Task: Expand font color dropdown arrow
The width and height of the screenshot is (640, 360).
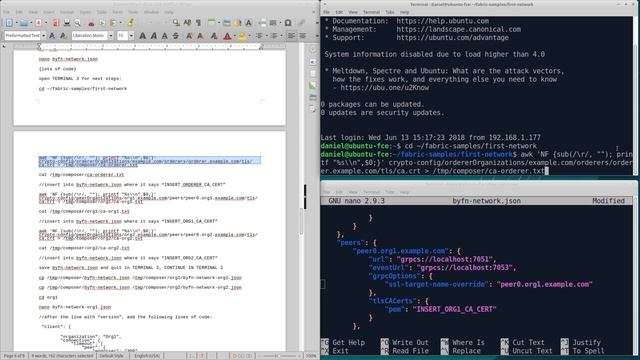Action: tap(235, 36)
